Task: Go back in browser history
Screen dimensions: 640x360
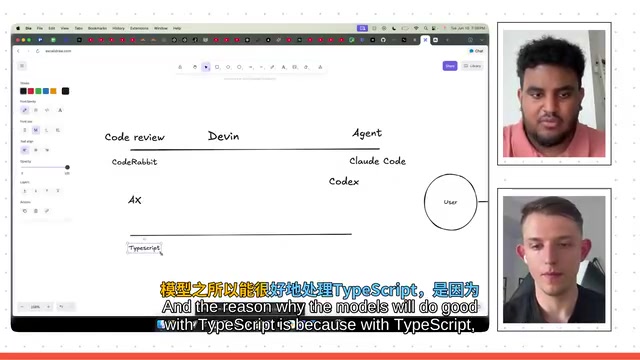Action: click(x=18, y=51)
